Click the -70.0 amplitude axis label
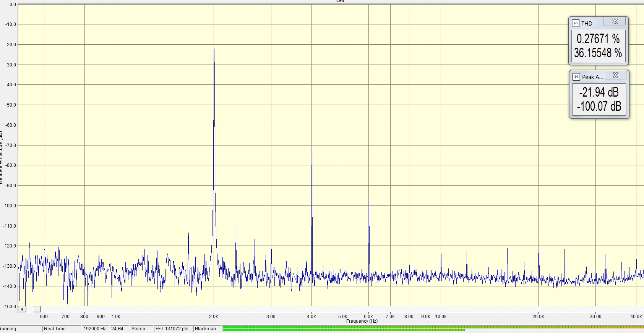Screen dimensions: 644x333 11,145
